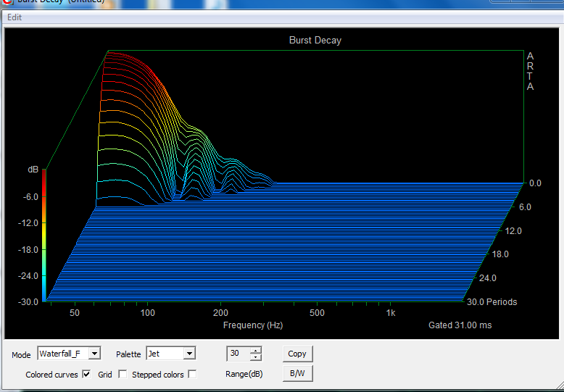Turn on the Stepped colors checkbox
Image resolution: width=564 pixels, height=392 pixels.
192,375
